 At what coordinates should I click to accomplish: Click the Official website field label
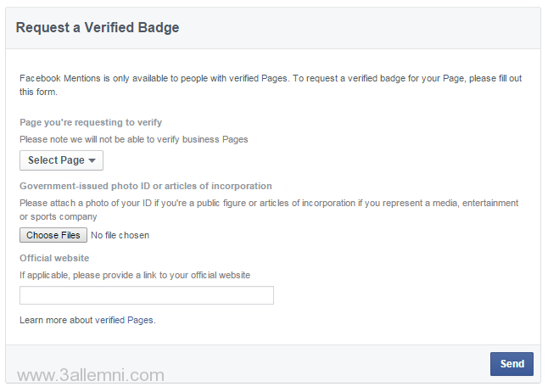point(54,258)
